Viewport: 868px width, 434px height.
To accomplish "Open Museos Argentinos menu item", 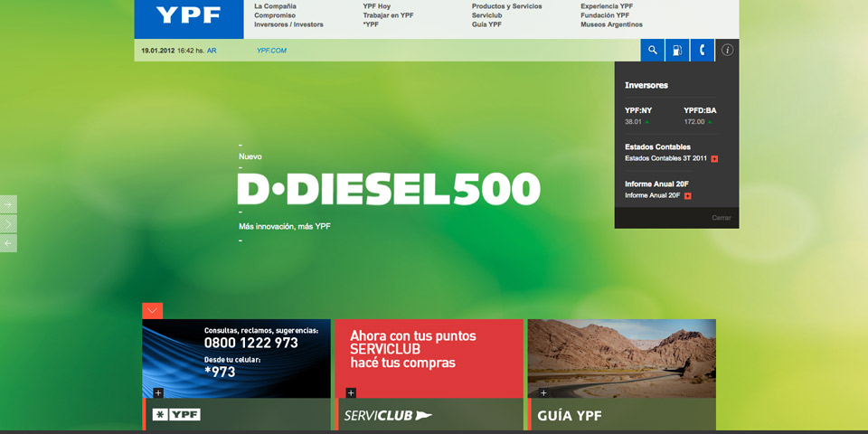I will point(612,24).
